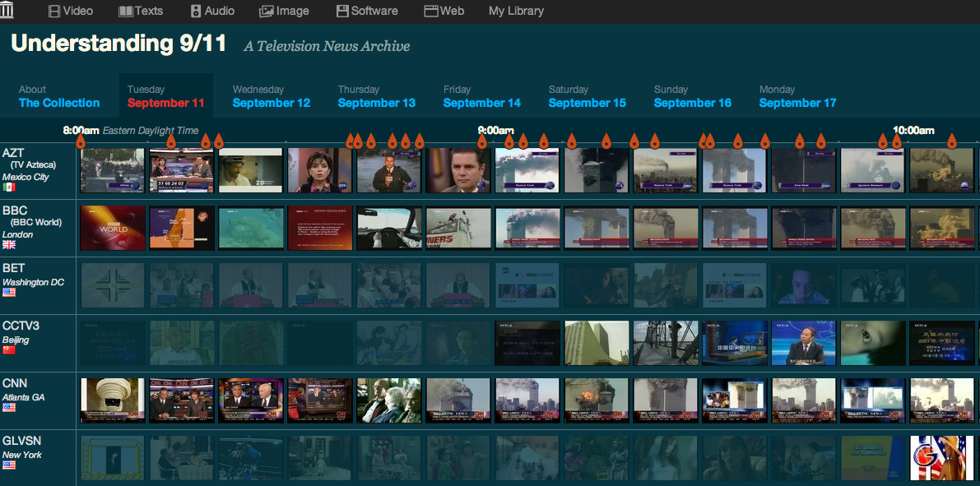
Task: Click the BET channel label
Action: coord(14,268)
